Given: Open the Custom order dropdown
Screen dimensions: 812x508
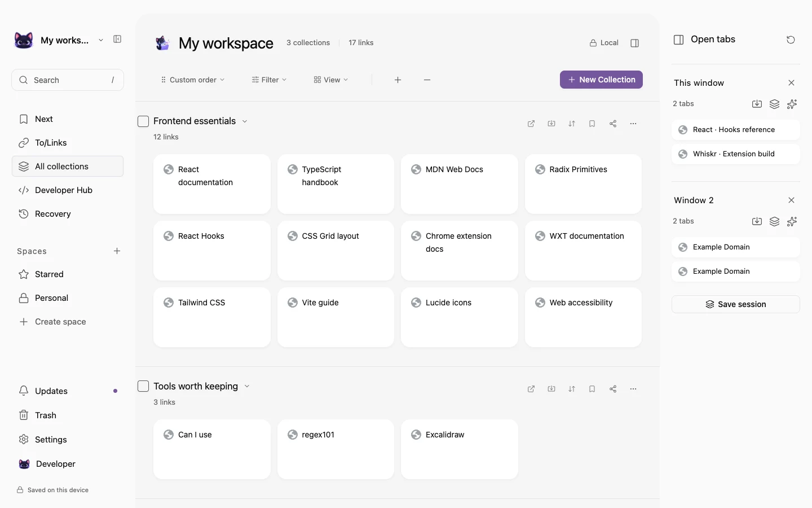Looking at the screenshot, I should tap(193, 80).
